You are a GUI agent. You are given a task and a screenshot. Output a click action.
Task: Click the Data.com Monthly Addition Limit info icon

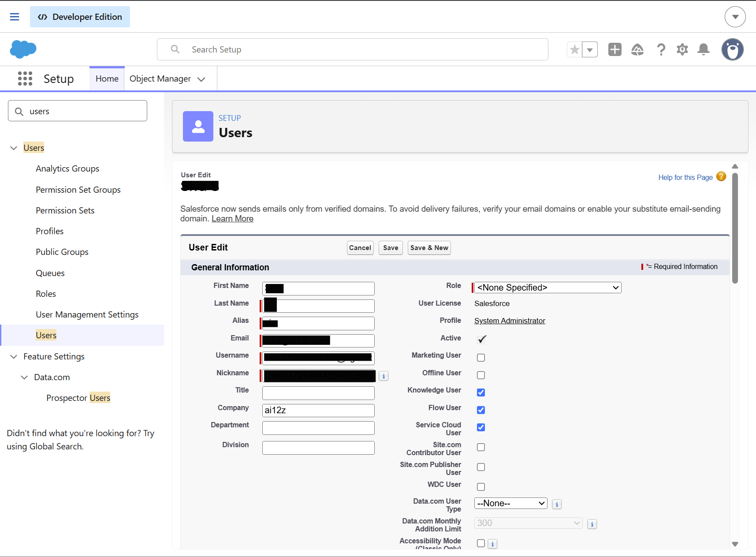(x=592, y=524)
